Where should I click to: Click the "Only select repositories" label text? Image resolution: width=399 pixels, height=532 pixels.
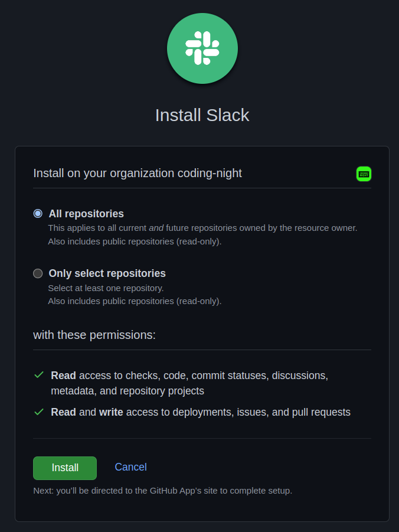[x=107, y=273]
